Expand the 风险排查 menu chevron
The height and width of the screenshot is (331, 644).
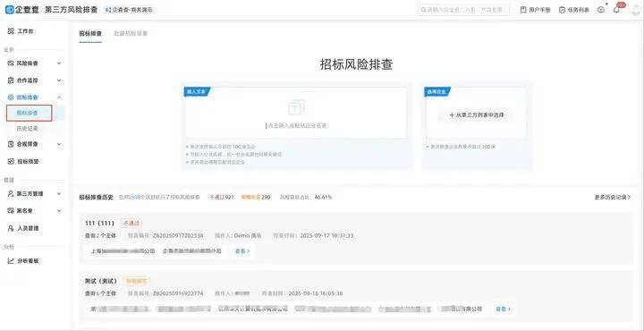pyautogui.click(x=59, y=64)
